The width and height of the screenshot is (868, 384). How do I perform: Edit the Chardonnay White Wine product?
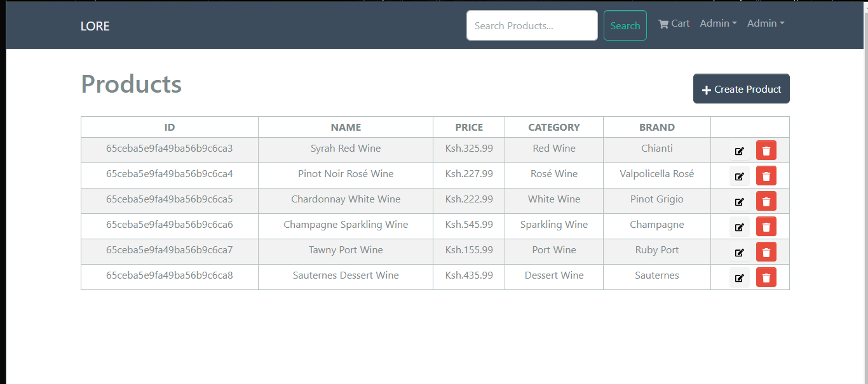coord(739,202)
